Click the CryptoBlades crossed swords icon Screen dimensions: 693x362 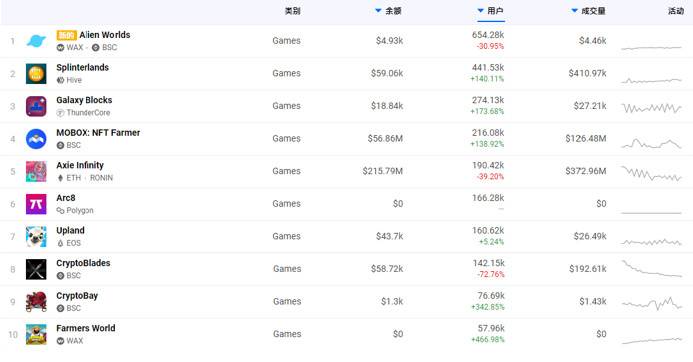(36, 269)
